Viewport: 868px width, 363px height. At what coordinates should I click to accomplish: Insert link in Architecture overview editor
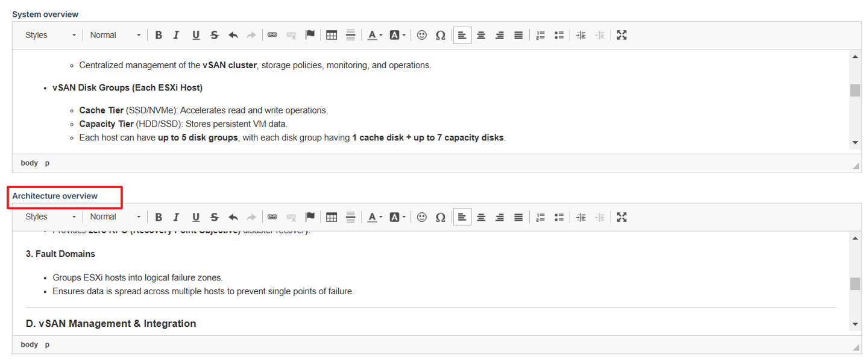click(272, 217)
